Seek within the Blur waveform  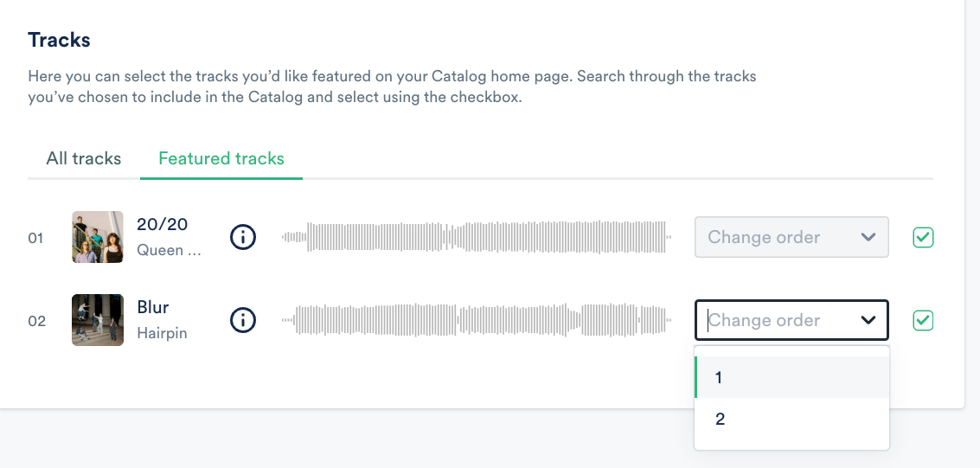(476, 320)
